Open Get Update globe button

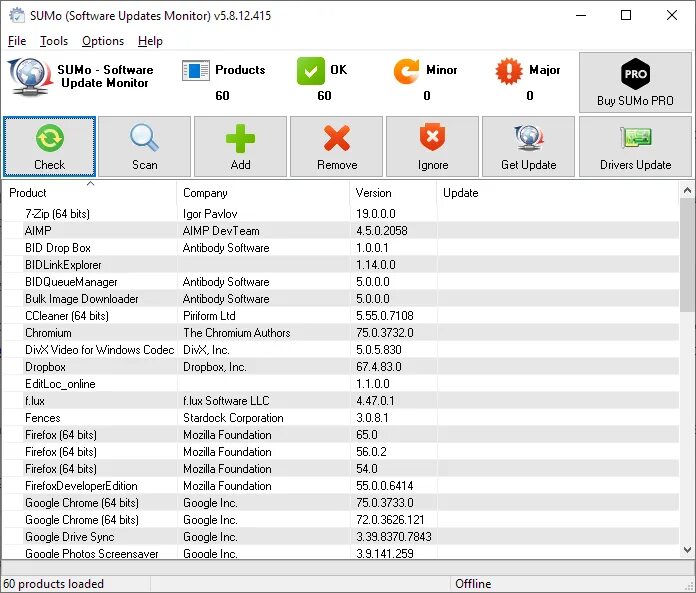(528, 146)
